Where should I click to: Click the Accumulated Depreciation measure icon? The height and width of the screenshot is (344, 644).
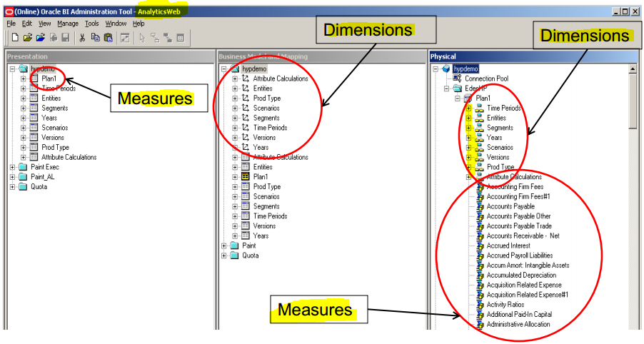(479, 275)
